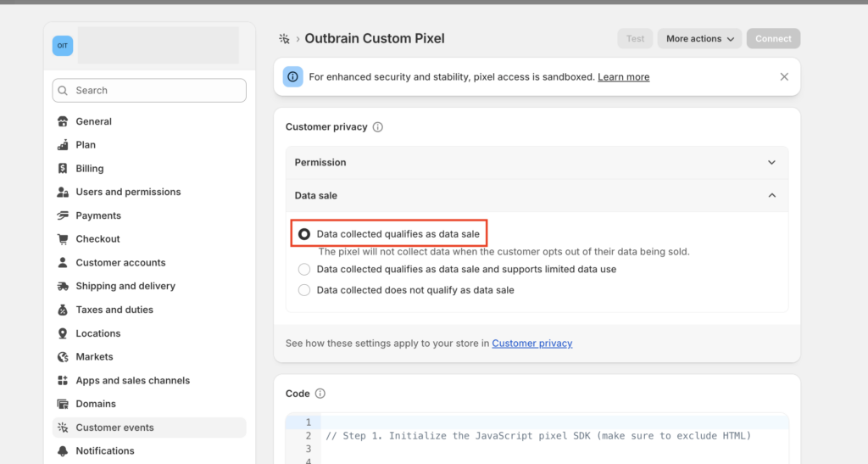The height and width of the screenshot is (464, 868).
Task: Click the Customer events cursor icon
Action: click(63, 428)
